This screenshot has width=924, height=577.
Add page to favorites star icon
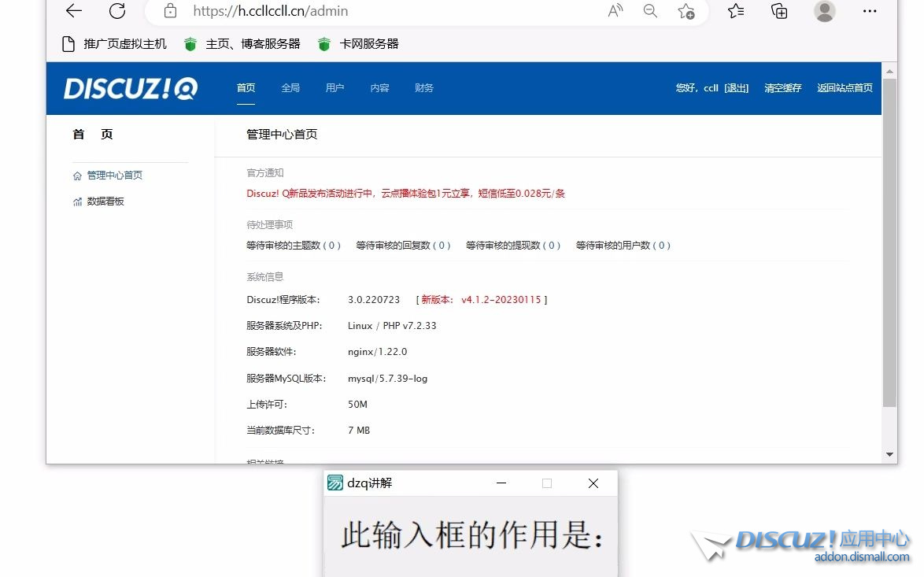tap(686, 11)
